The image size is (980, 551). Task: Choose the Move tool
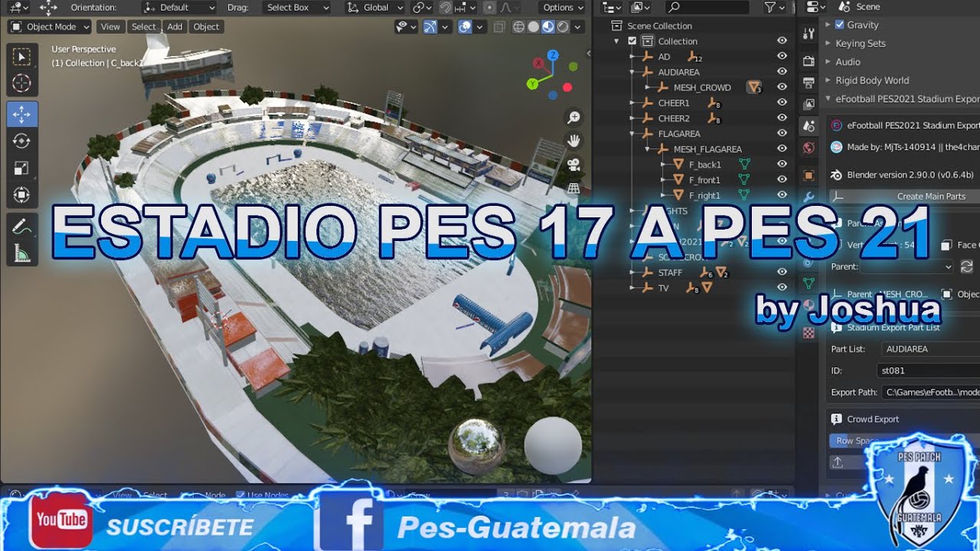(22, 115)
